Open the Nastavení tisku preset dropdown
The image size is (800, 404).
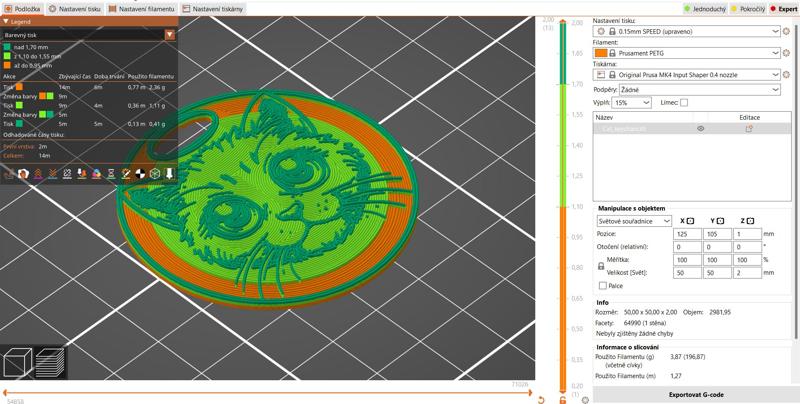point(687,32)
